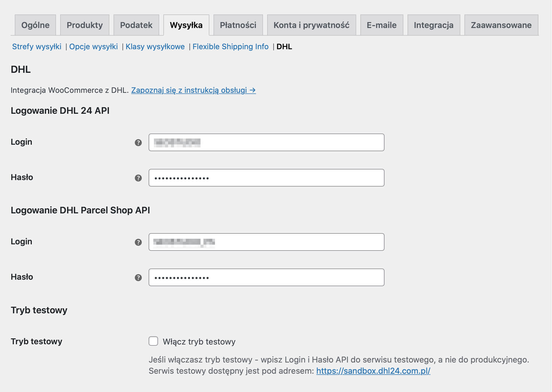Select the current DHL subsection label
Screen dimensions: 552x392
(284, 47)
